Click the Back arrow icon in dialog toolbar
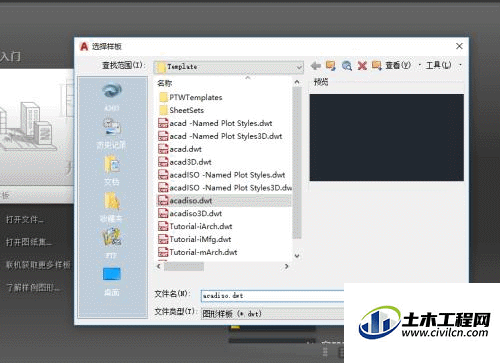 315,66
